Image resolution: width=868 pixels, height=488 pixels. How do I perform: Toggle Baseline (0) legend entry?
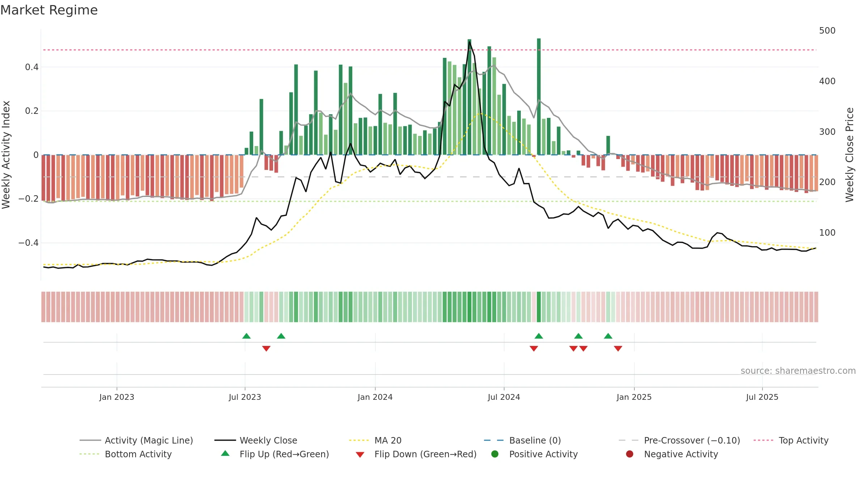pyautogui.click(x=522, y=440)
